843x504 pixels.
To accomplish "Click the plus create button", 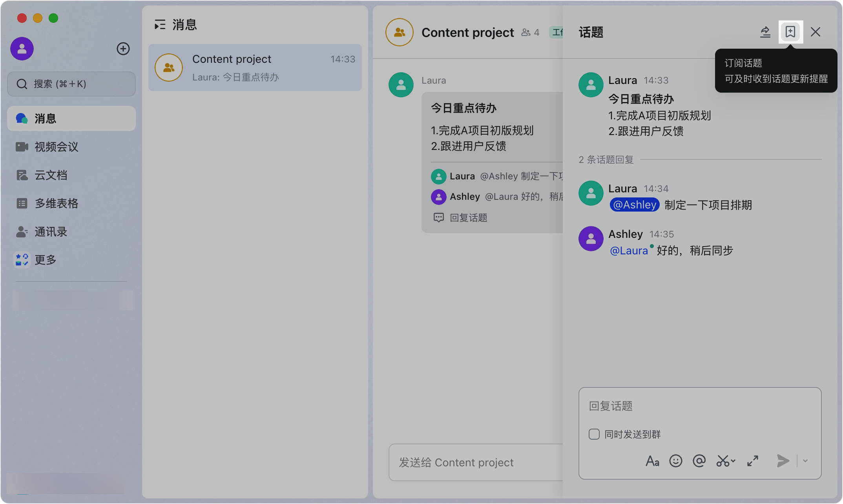I will coord(123,49).
